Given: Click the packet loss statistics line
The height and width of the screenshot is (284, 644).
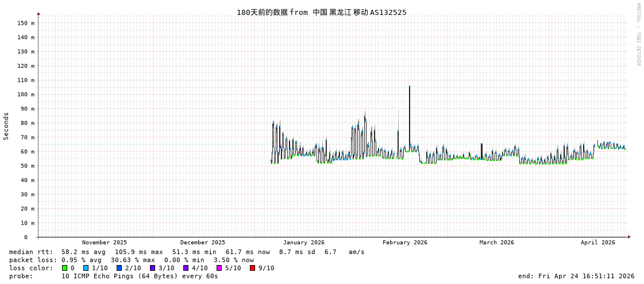Looking at the screenshot, I should click(131, 260).
